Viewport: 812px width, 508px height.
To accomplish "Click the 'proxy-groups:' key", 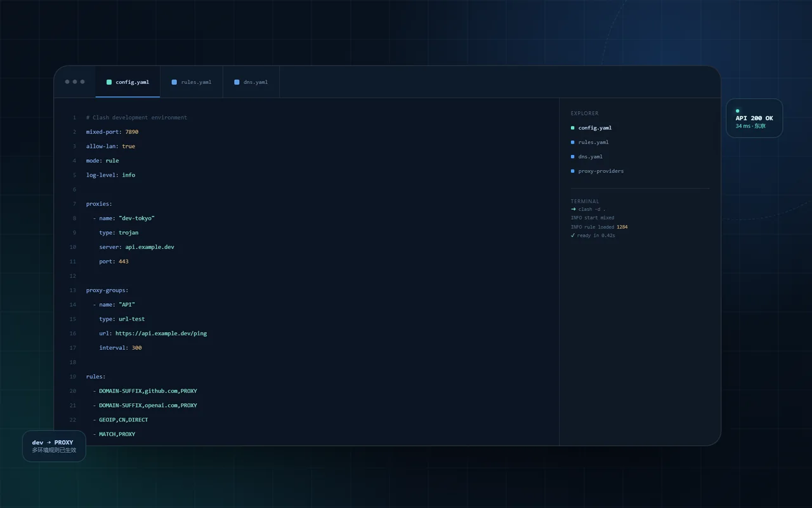I will click(x=107, y=290).
